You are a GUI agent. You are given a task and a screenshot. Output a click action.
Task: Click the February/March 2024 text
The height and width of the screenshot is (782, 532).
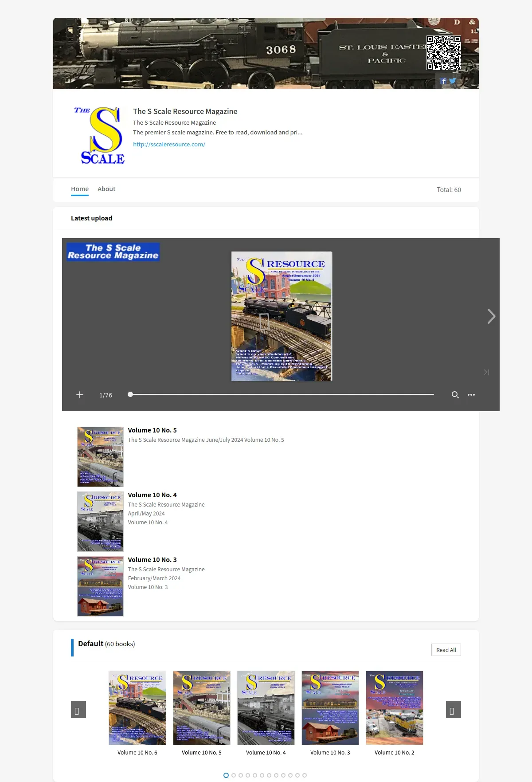click(x=154, y=578)
